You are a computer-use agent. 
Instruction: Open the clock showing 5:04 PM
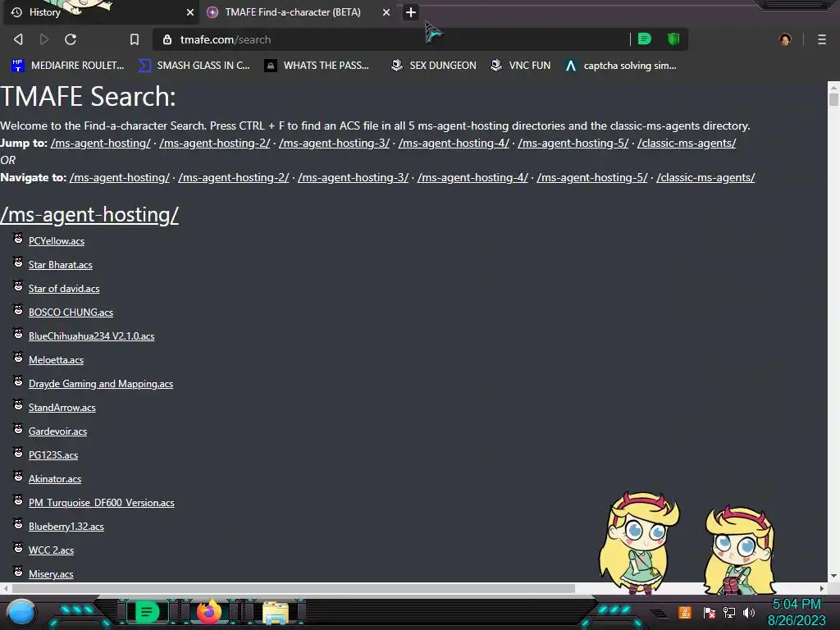coord(797,612)
